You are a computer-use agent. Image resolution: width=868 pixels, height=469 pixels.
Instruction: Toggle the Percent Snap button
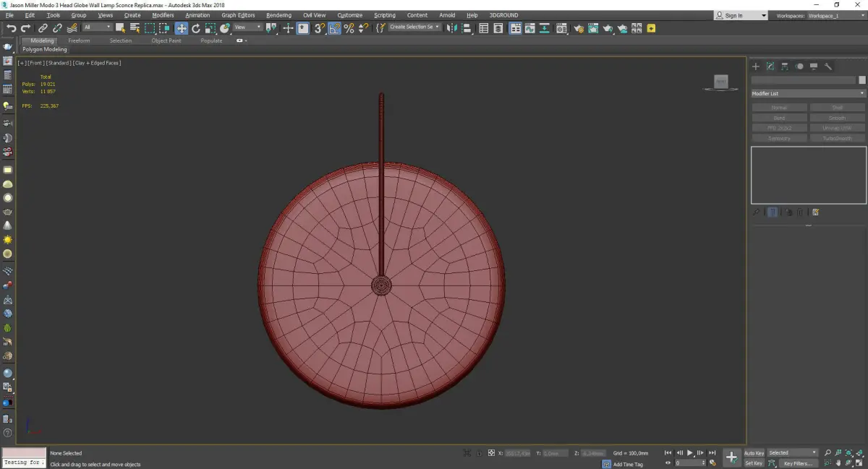click(x=349, y=28)
